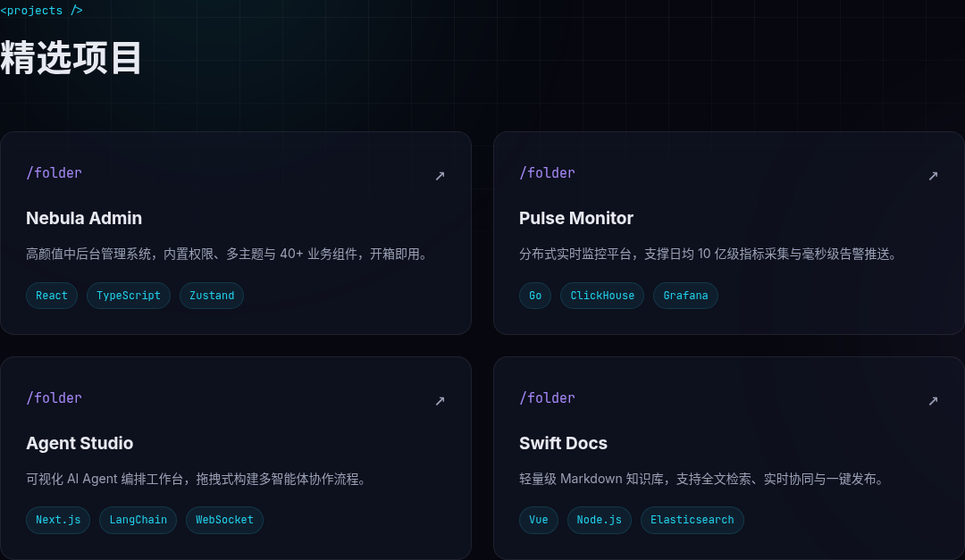Select the Zustand tag

coord(212,296)
